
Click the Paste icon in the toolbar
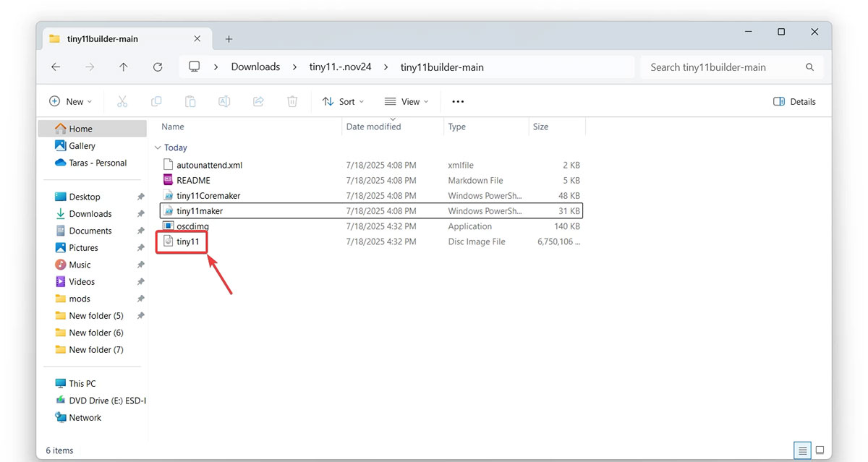pyautogui.click(x=190, y=101)
